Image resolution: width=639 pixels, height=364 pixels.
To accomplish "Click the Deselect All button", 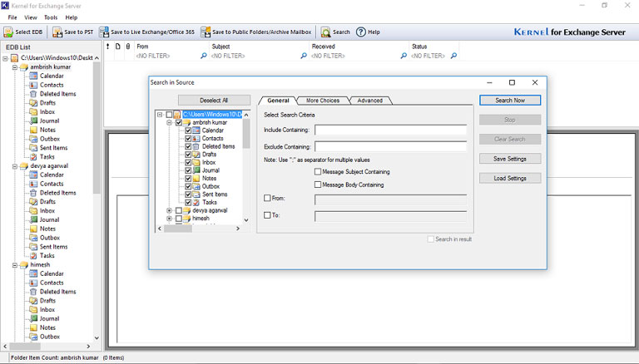I will point(214,101).
